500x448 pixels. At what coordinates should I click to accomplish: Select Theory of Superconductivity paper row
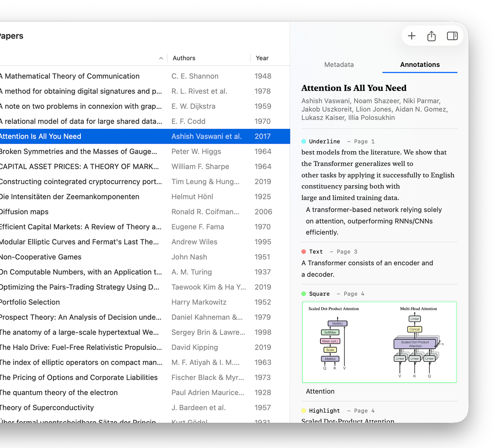145,408
